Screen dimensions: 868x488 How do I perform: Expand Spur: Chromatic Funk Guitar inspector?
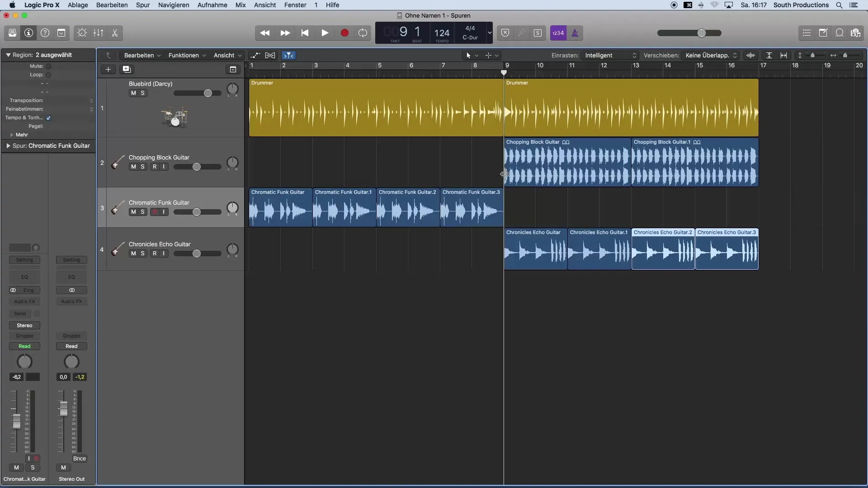pos(8,146)
